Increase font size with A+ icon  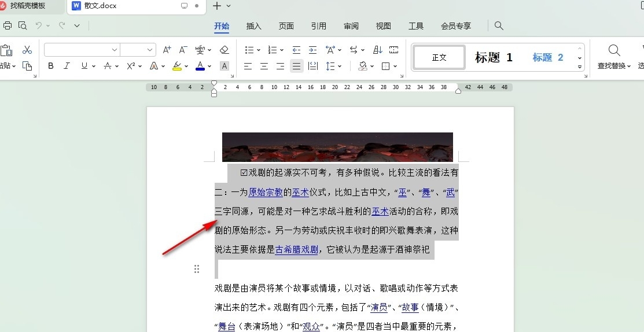point(167,50)
